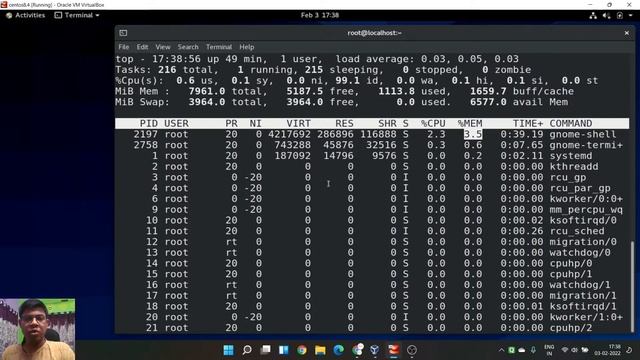
Task: Click the mm_percpu_wq process name
Action: click(x=586, y=209)
